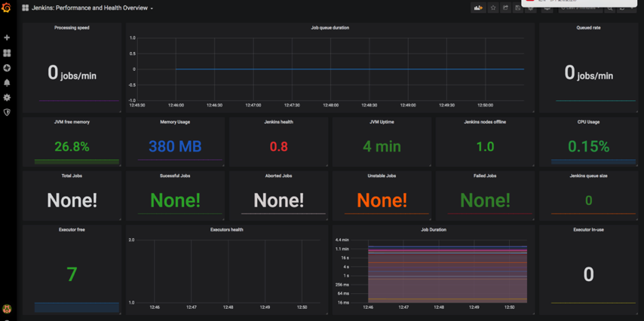Click the 380 MB memory usage value

(175, 146)
